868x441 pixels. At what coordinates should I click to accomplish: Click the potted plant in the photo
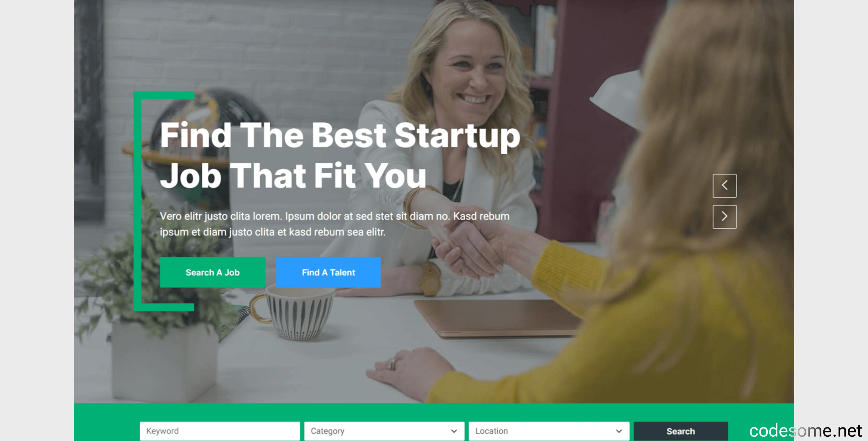tap(158, 303)
